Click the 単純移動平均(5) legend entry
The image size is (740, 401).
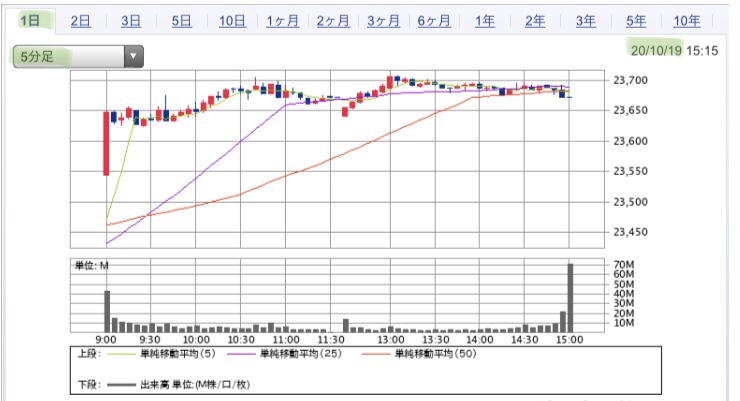click(177, 354)
